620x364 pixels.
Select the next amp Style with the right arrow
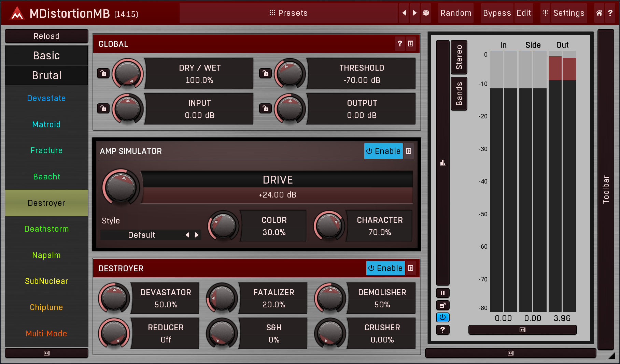tap(197, 235)
